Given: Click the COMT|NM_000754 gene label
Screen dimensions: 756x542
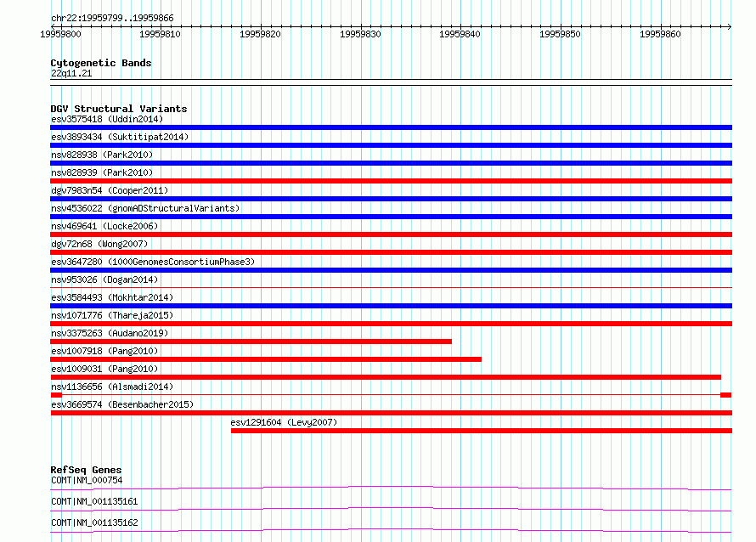Looking at the screenshot, I should pyautogui.click(x=87, y=480).
